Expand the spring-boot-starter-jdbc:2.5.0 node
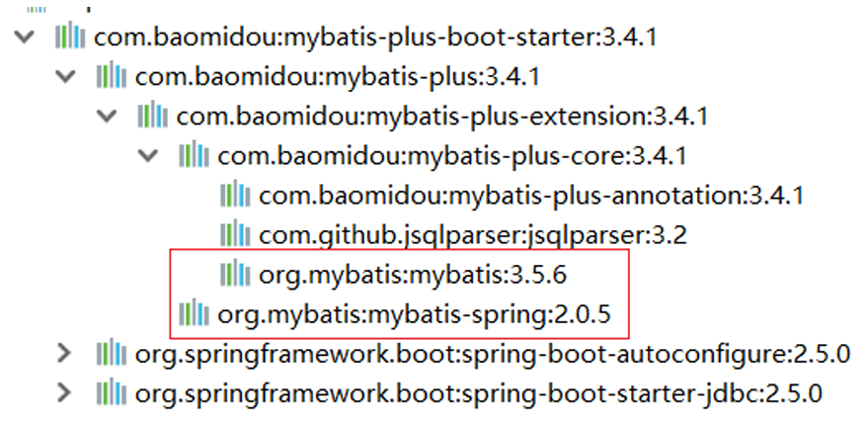868x425 pixels. coord(65,392)
